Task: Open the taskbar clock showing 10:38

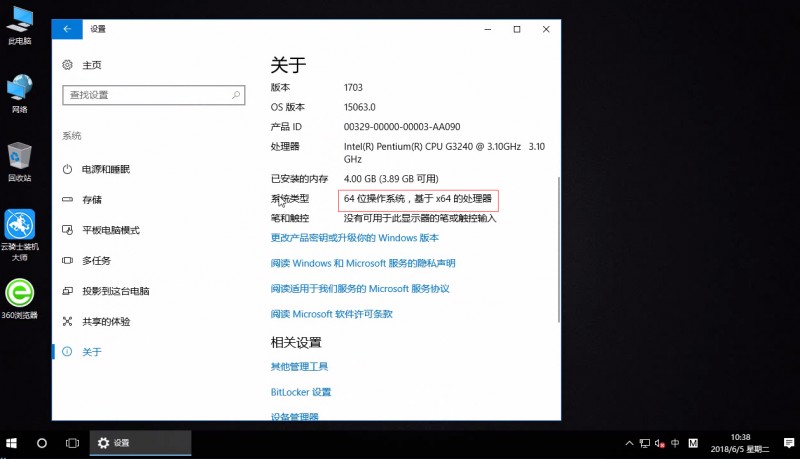Action: [740, 443]
